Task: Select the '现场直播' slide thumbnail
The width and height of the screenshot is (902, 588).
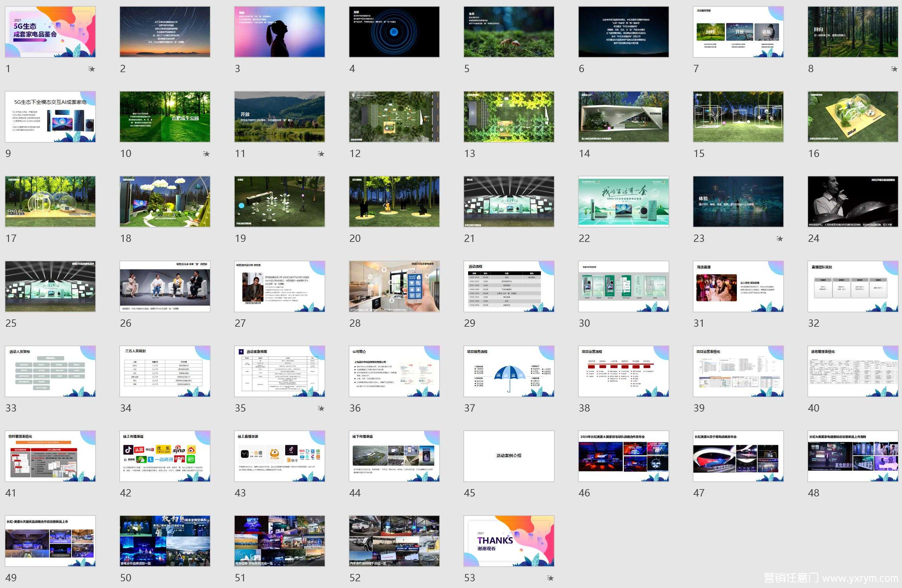Action: [738, 286]
